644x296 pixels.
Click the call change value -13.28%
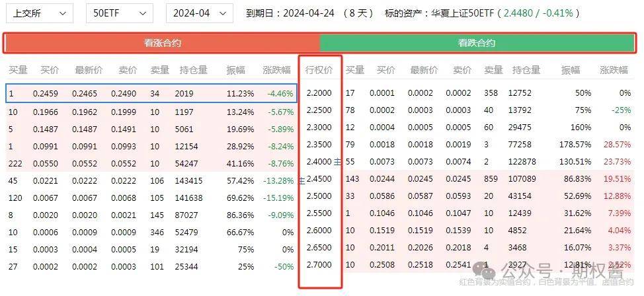coord(278,180)
